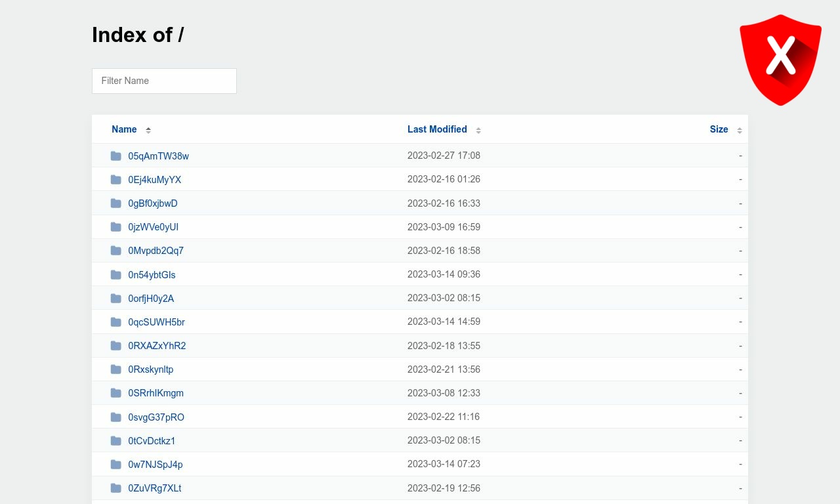Click the date 2023-02-16 18:58
The image size is (840, 504).
click(x=444, y=250)
